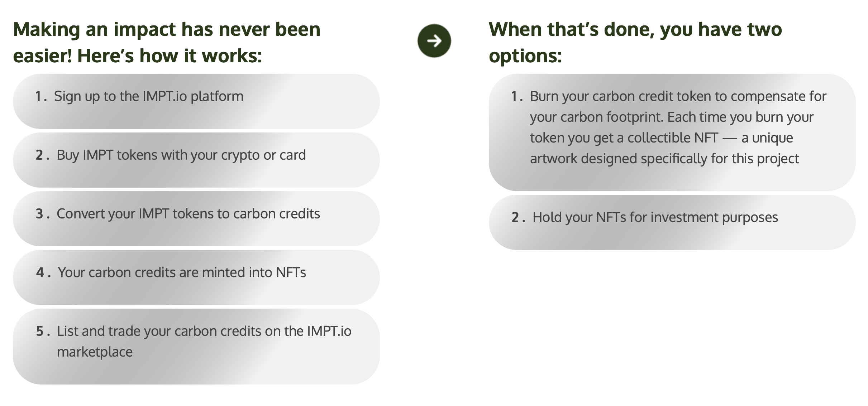868x406 pixels.
Task: Click the dark green arrow circle icon
Action: point(434,41)
